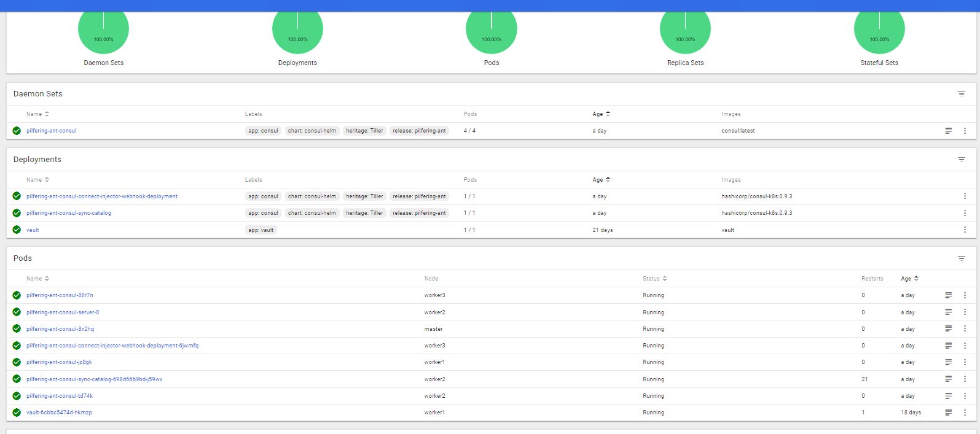
Task: Click the 'heritage: Tiller' label on daemon set
Action: [364, 131]
